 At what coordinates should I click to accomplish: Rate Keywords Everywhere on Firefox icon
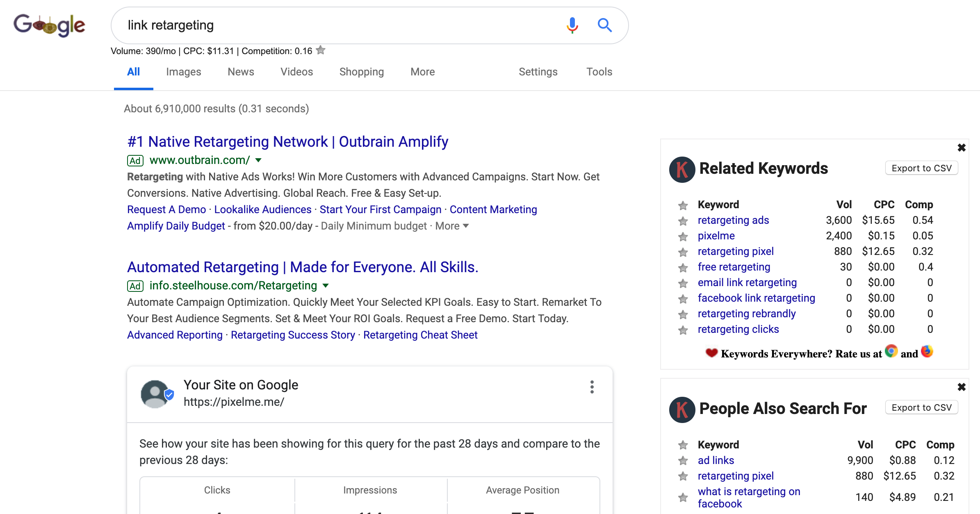click(x=927, y=351)
